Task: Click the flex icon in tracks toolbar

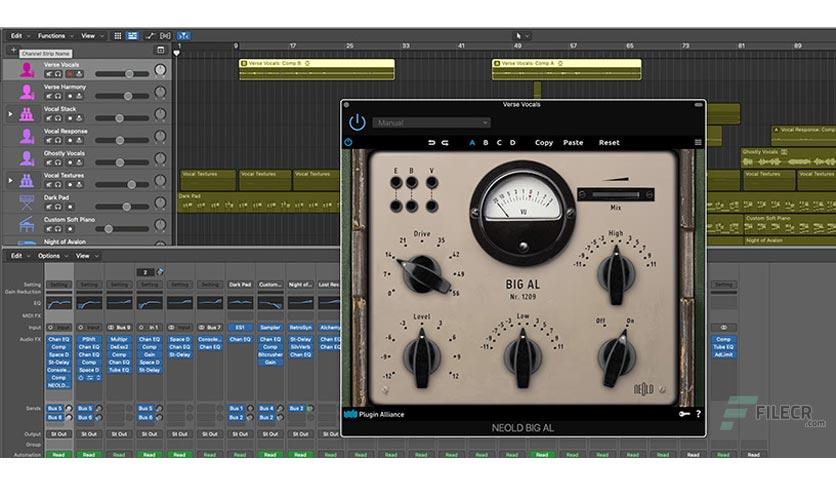Action: coord(165,36)
